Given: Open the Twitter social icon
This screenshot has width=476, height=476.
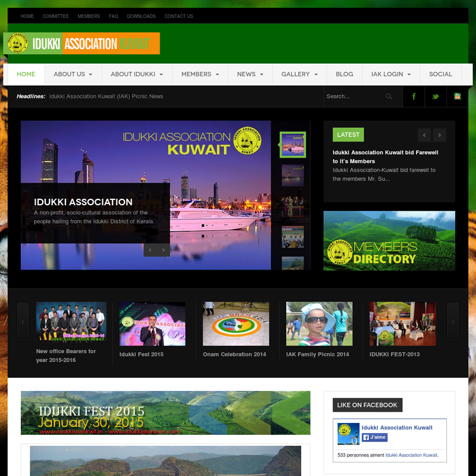Looking at the screenshot, I should 436,96.
